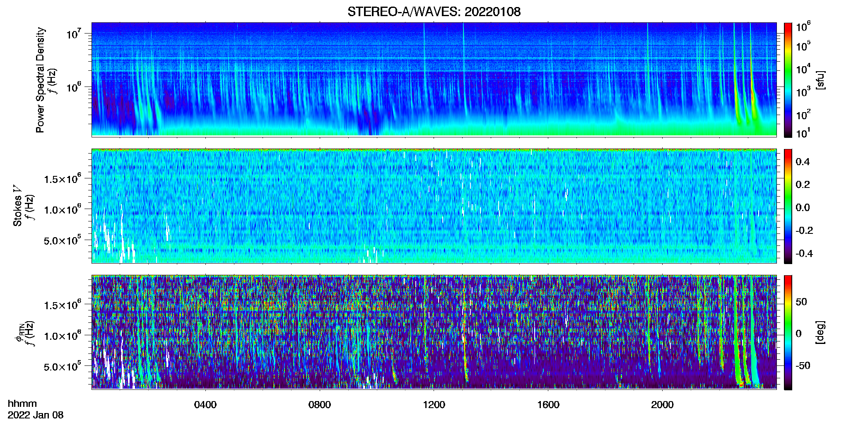The width and height of the screenshot is (868, 447).
Task: Click the [sfu] colorbar unit label
Action: pos(820,80)
